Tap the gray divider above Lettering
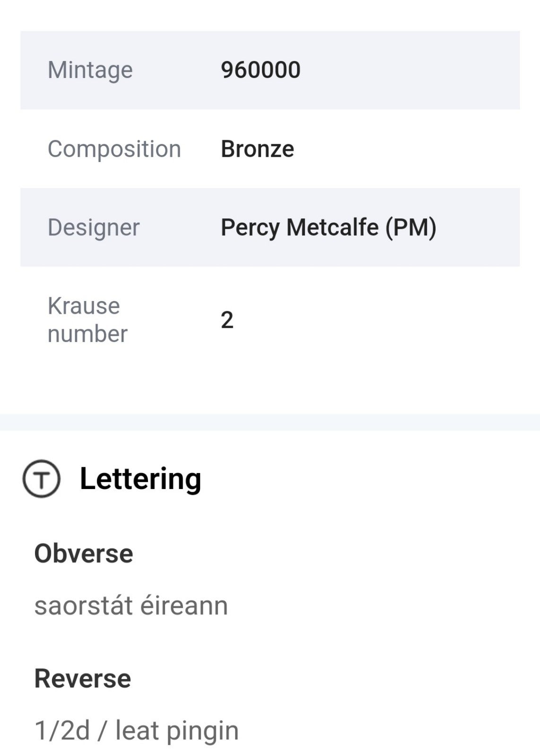Image resolution: width=540 pixels, height=756 pixels. click(x=270, y=422)
